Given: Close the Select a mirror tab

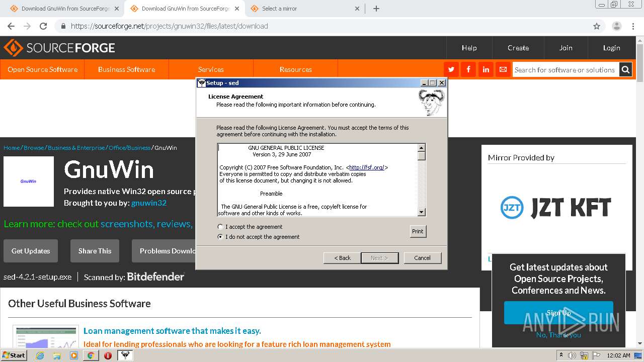Looking at the screenshot, I should 357,9.
